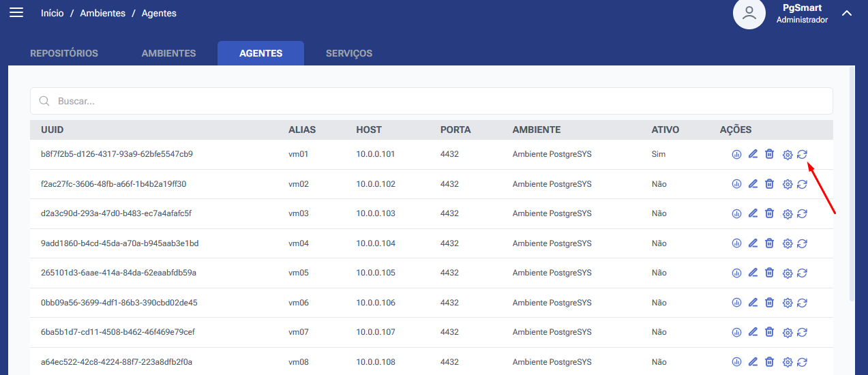
Task: Go to Início in the breadcrumb
Action: tap(53, 13)
